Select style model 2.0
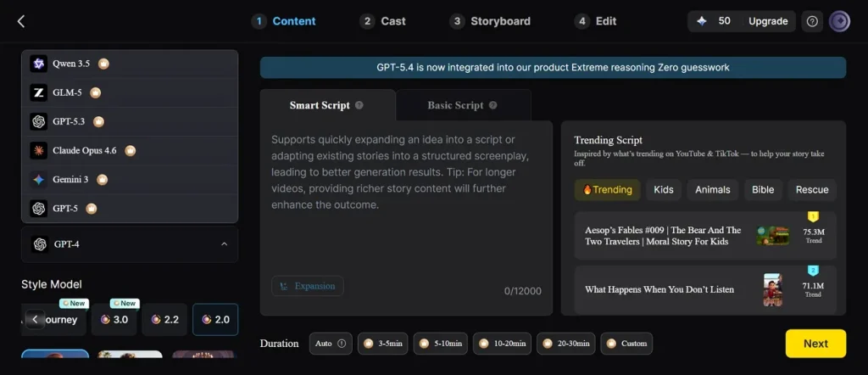The height and width of the screenshot is (375, 868). (215, 320)
